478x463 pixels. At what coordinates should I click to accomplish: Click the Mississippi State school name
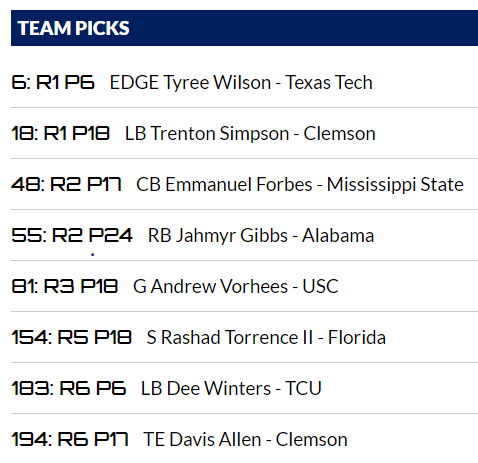point(395,184)
